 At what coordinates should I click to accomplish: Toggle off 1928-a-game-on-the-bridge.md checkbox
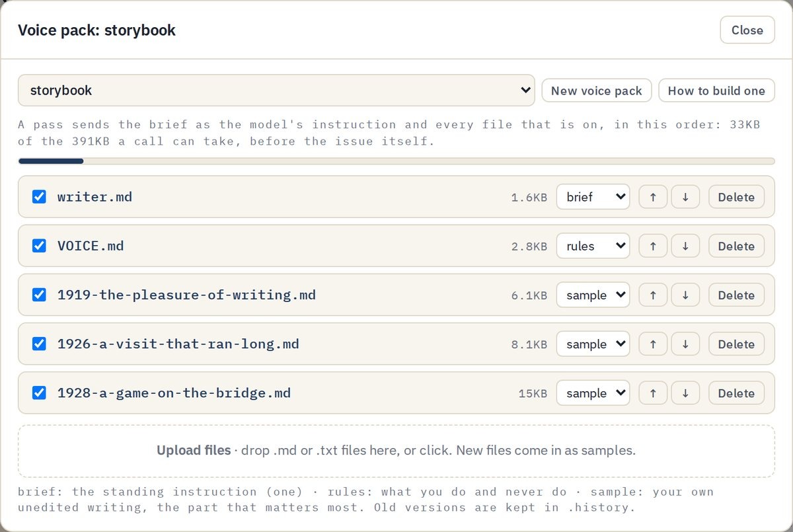pyautogui.click(x=39, y=392)
